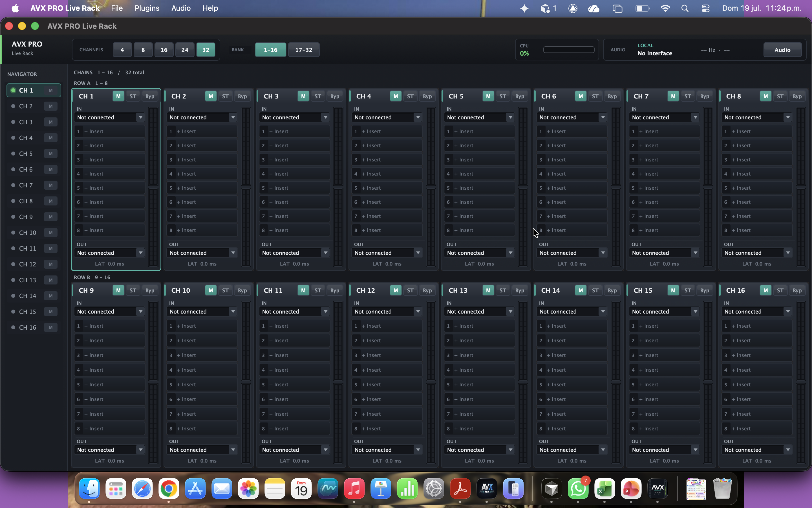Select CH 14 in the Navigator list
Screen dimensions: 812x508
tap(34, 296)
